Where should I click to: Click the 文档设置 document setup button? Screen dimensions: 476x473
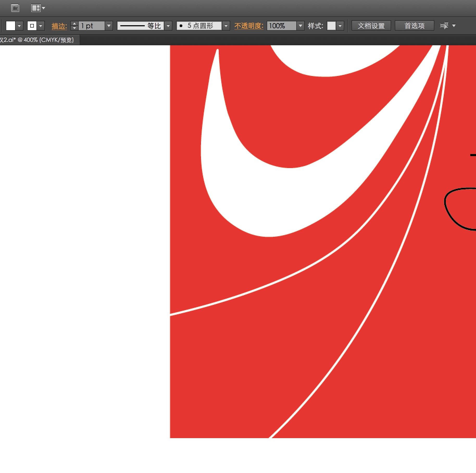pos(371,26)
